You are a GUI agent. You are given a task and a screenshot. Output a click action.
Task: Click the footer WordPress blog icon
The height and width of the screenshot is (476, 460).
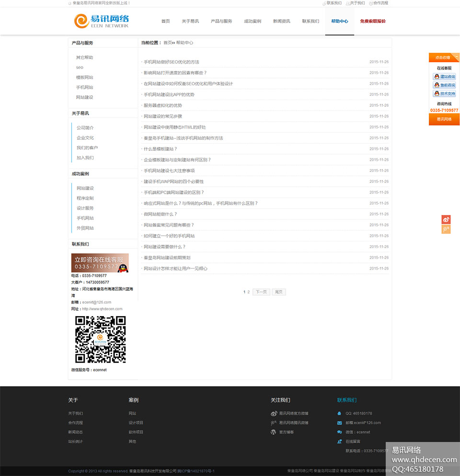click(x=273, y=432)
